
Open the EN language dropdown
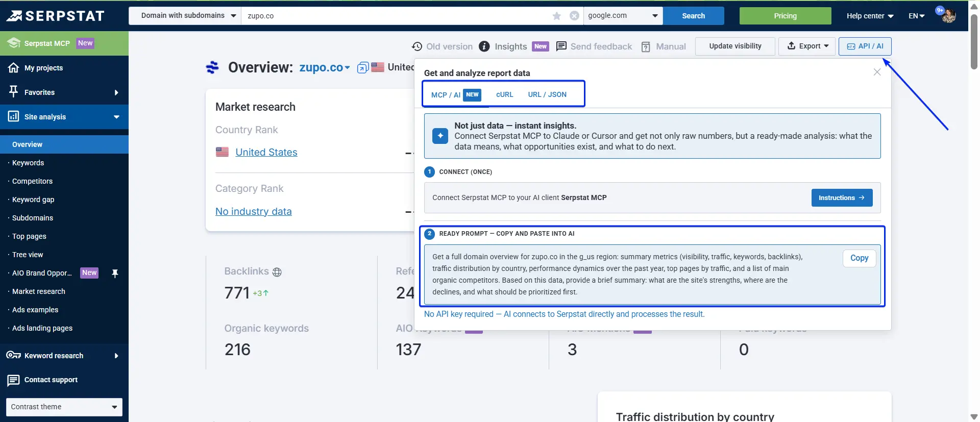coord(917,16)
